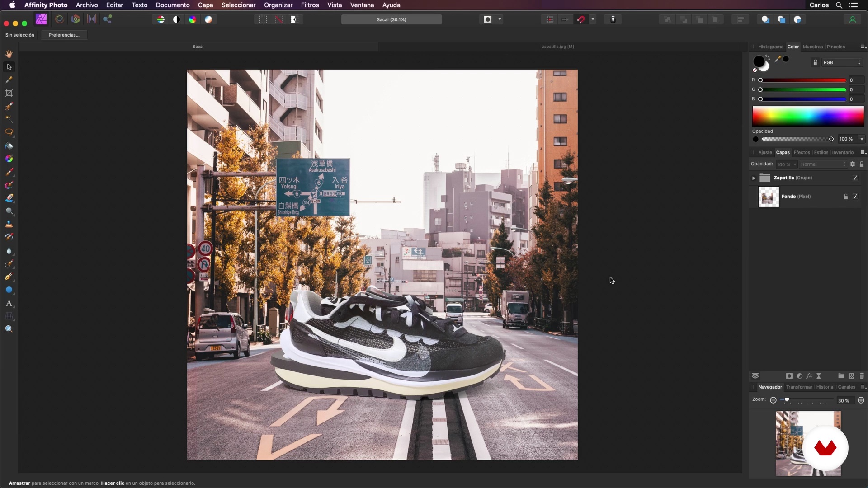
Task: Select the Freehand Selection lasso tool
Action: click(x=9, y=132)
